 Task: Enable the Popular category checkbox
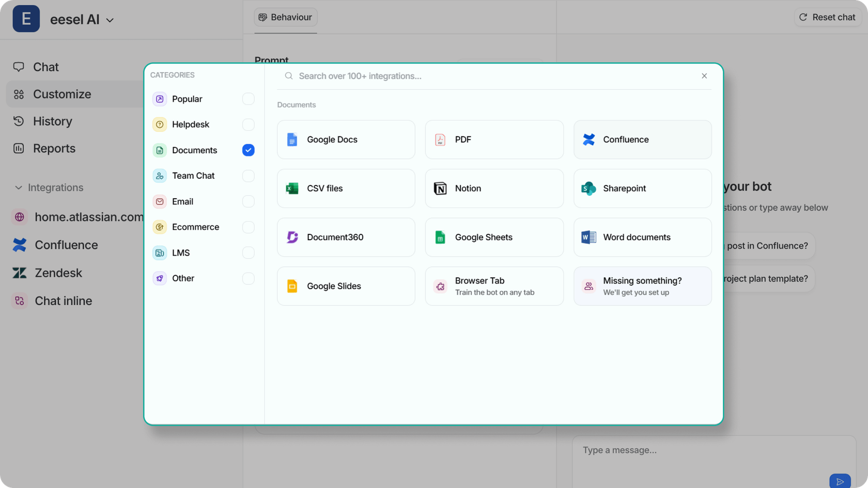249,99
